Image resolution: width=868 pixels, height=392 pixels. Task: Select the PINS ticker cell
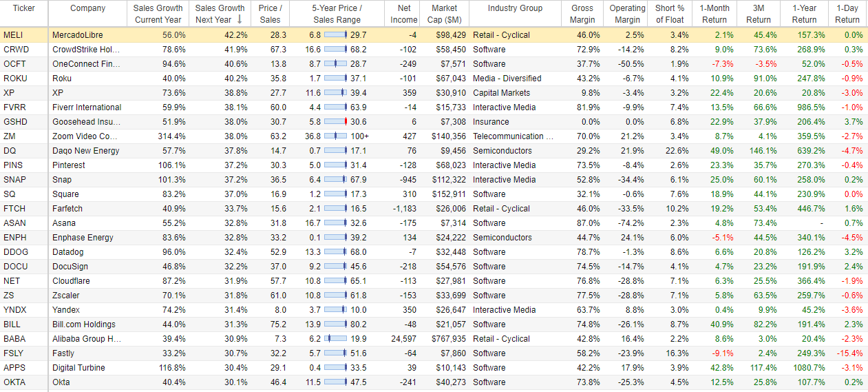pos(12,165)
